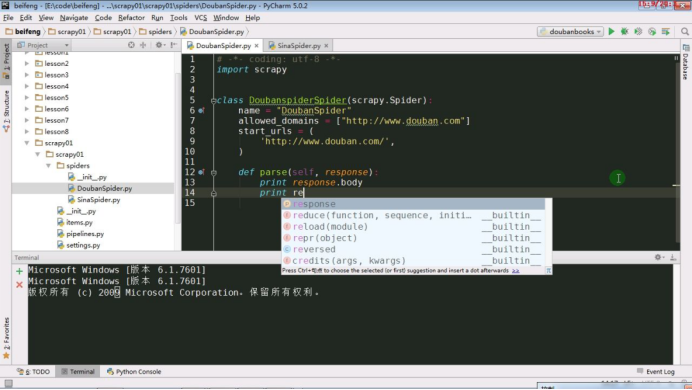692x390 pixels.
Task: Fold the parse method on line 12
Action: 214,172
